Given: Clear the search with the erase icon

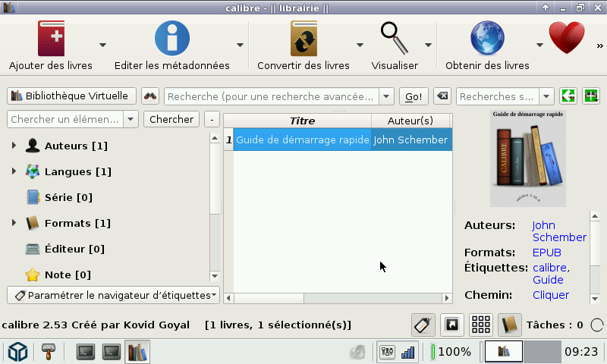Looking at the screenshot, I should [x=443, y=96].
